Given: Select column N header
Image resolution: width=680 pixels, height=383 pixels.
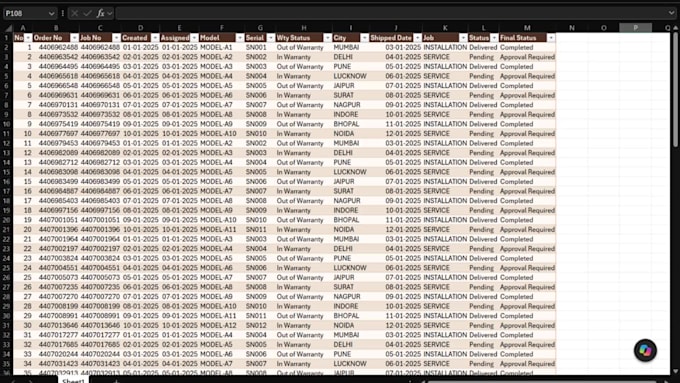Looking at the screenshot, I should pos(572,28).
